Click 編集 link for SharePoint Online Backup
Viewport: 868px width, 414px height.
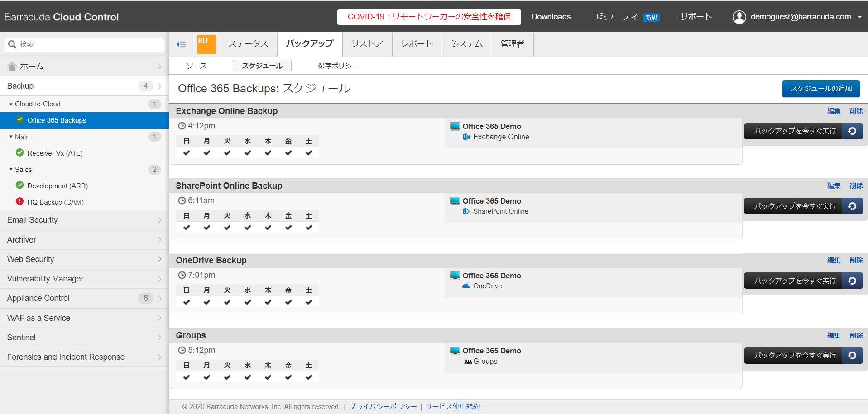tap(834, 186)
